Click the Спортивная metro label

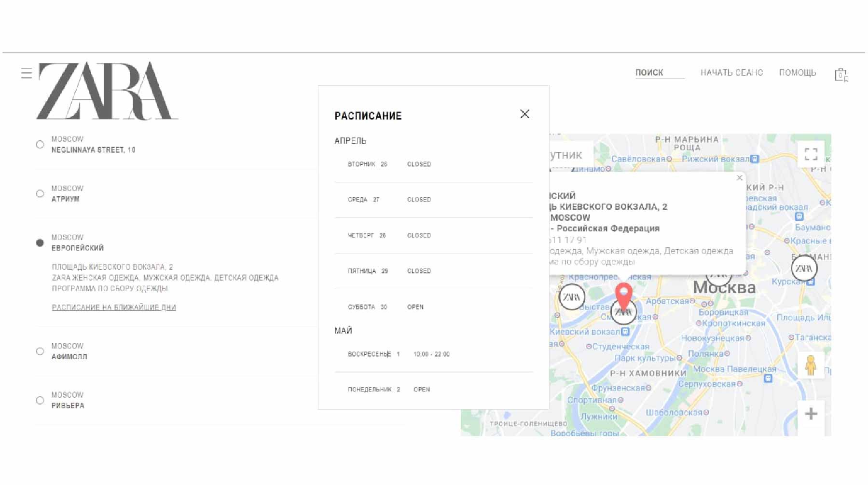click(x=592, y=400)
